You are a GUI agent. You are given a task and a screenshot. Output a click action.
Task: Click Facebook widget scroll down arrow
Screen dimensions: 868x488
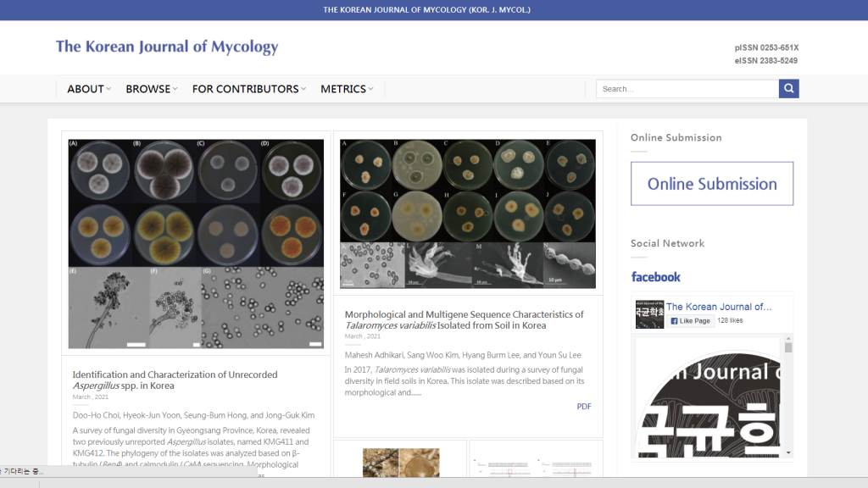(x=788, y=452)
